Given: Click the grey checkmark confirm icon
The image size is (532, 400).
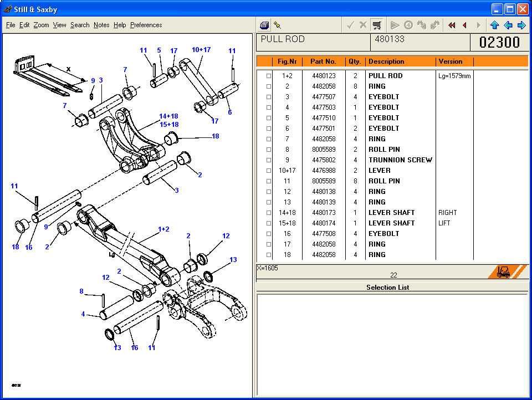Looking at the screenshot, I should tap(350, 25).
